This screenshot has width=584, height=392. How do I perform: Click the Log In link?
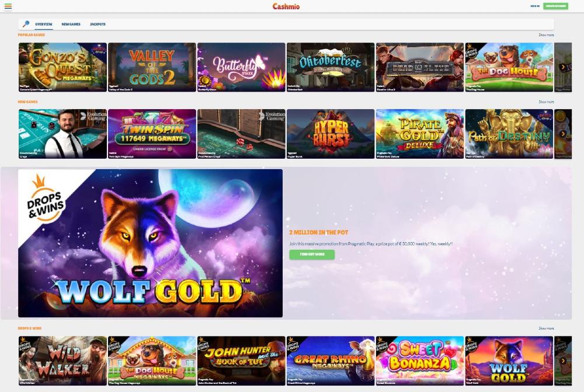[x=535, y=6]
